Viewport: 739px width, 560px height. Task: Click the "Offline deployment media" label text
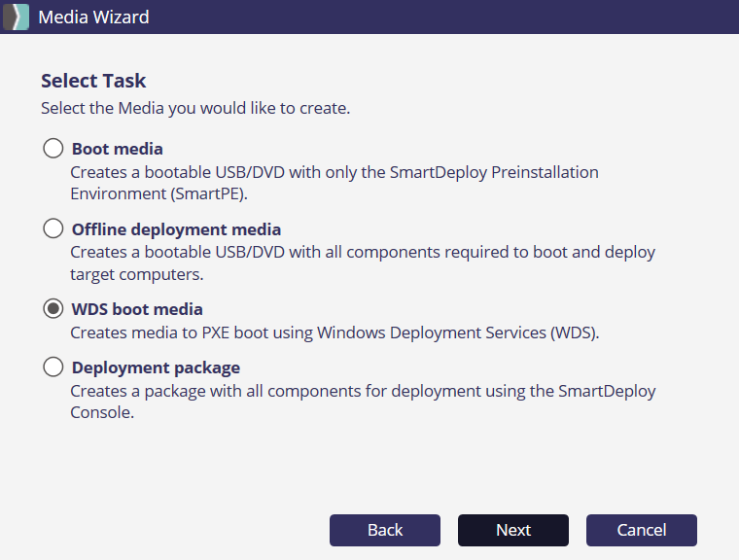click(176, 229)
